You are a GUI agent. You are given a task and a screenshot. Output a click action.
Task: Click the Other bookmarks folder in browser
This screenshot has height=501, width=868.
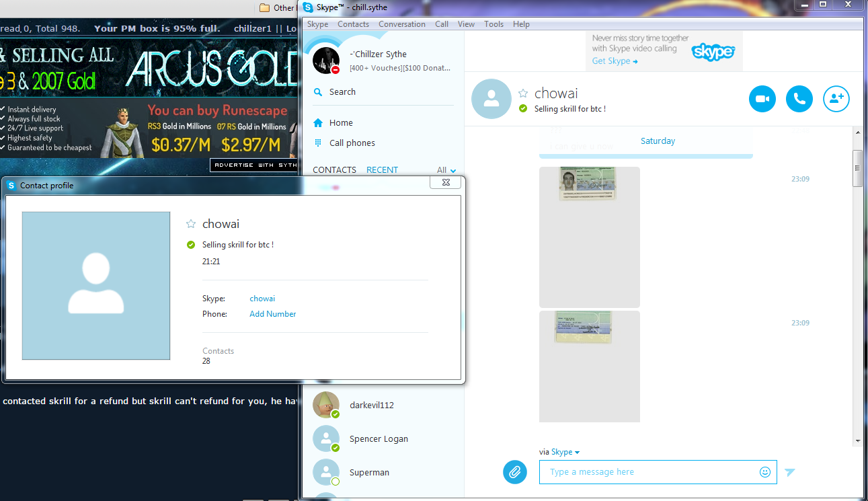click(277, 8)
